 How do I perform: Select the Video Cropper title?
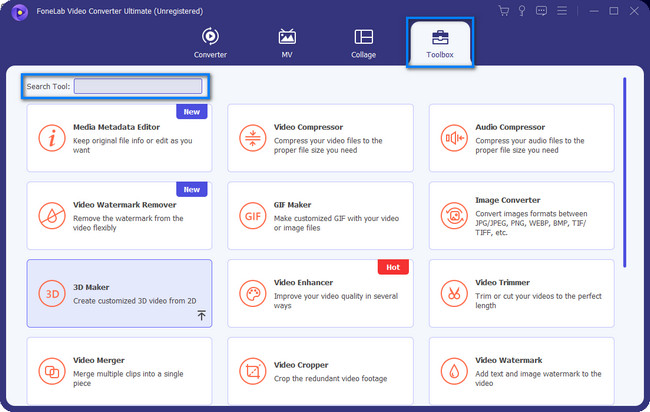pyautogui.click(x=301, y=365)
